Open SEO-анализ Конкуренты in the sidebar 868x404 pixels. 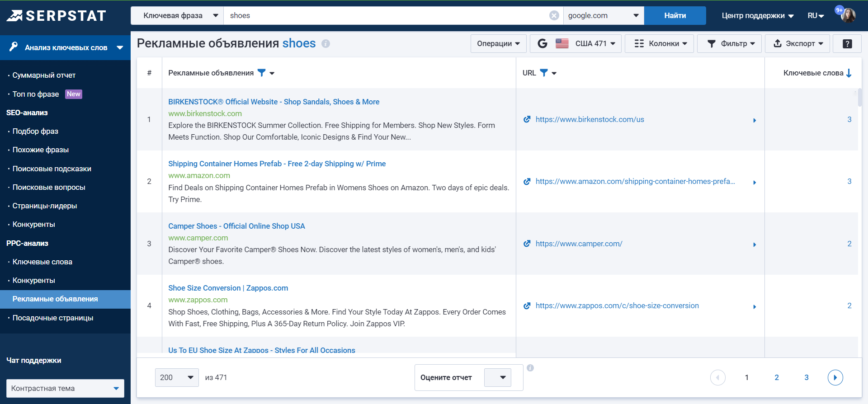34,224
